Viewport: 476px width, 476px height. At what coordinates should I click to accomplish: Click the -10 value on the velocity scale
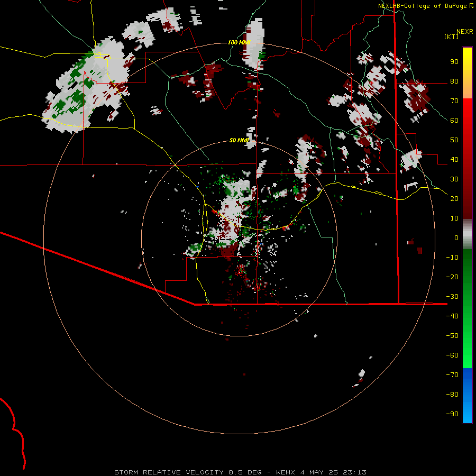point(452,258)
